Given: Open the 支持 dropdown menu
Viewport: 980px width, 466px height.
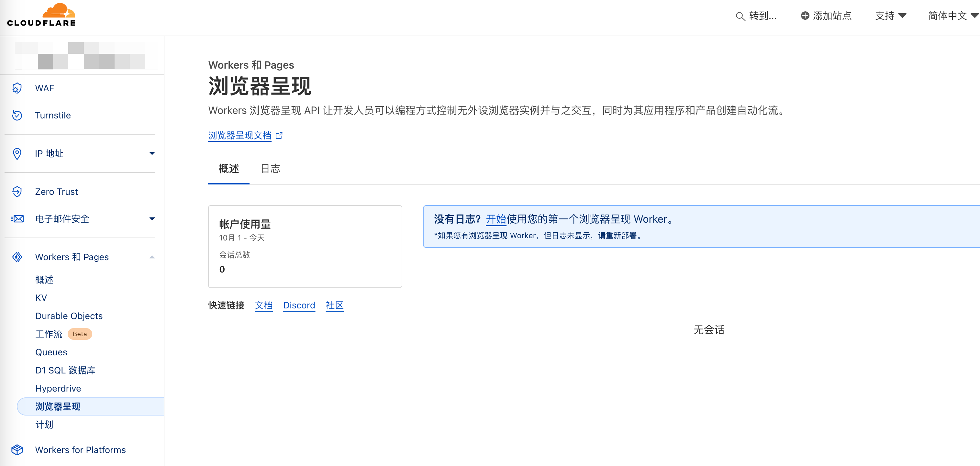Looking at the screenshot, I should [x=891, y=16].
